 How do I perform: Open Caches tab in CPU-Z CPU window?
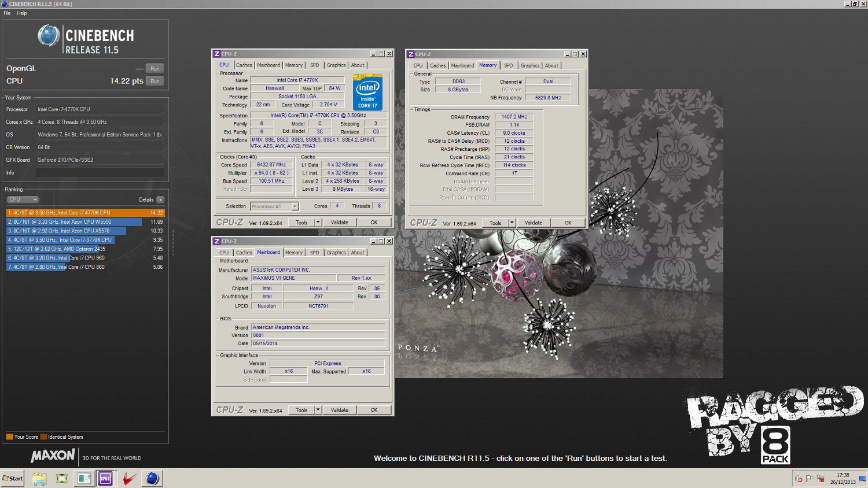tap(244, 65)
